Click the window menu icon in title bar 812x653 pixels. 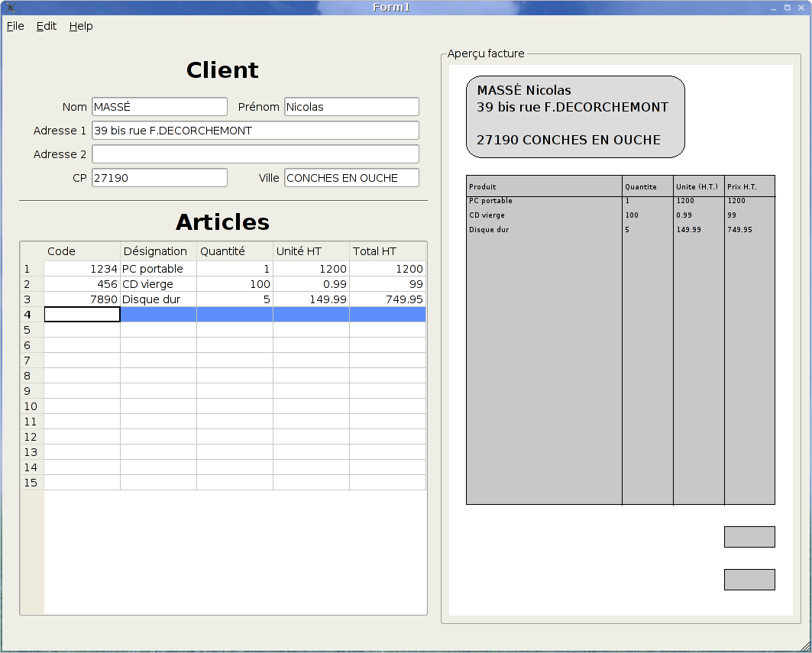tap(11, 8)
